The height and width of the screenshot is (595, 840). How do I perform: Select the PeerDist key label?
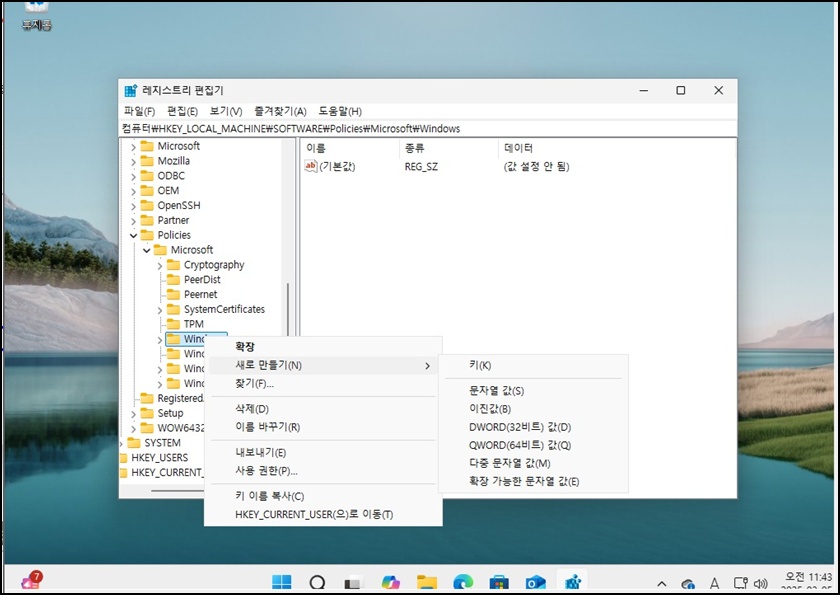pos(202,280)
